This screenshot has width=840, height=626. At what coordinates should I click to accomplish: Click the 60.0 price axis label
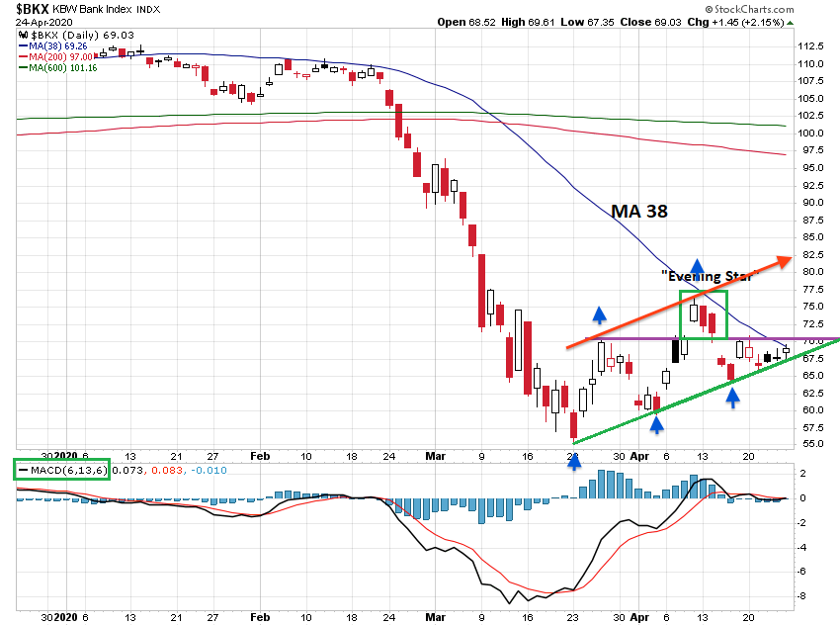pos(812,410)
